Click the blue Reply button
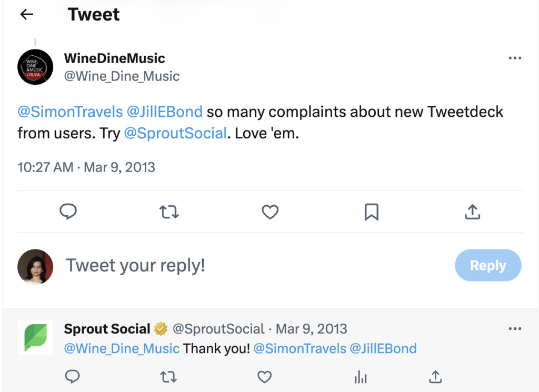Screen dimensions: 539x392 pos(488,266)
